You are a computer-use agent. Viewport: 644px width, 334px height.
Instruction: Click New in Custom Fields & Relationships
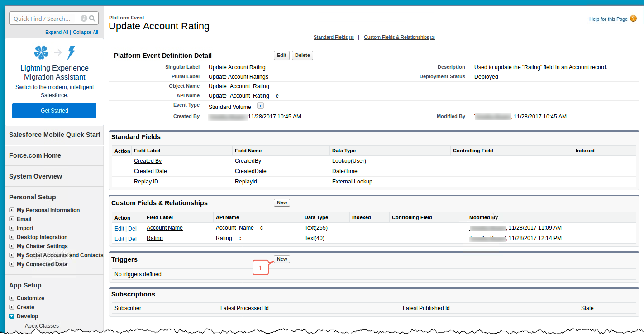coord(282,202)
